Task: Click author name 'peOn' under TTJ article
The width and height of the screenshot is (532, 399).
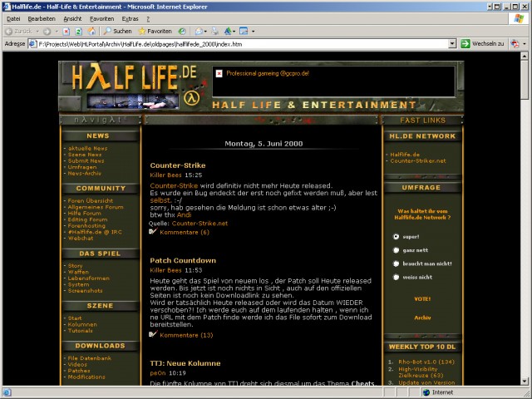Action: point(158,373)
